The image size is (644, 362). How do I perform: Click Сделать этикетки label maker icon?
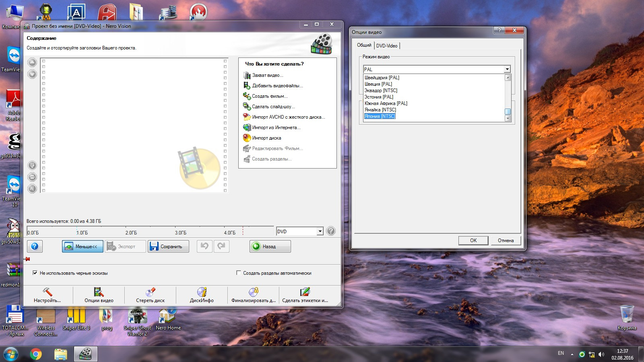tap(305, 292)
